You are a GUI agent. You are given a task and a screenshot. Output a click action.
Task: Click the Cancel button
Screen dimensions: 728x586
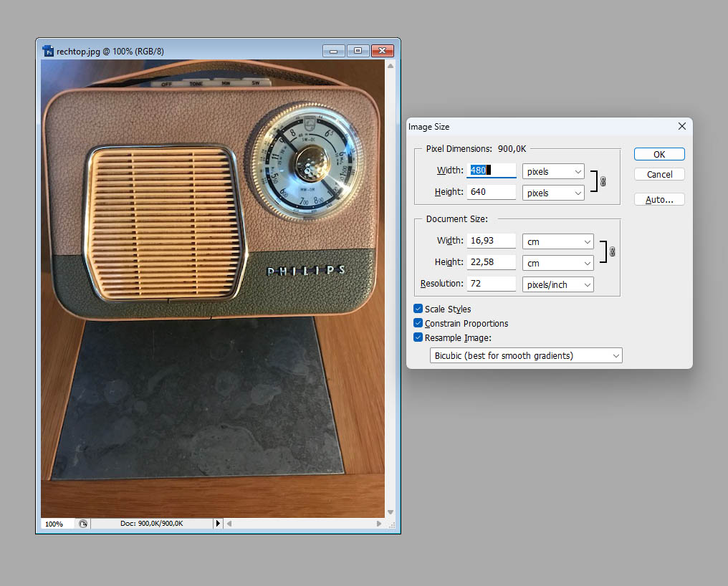coord(659,175)
